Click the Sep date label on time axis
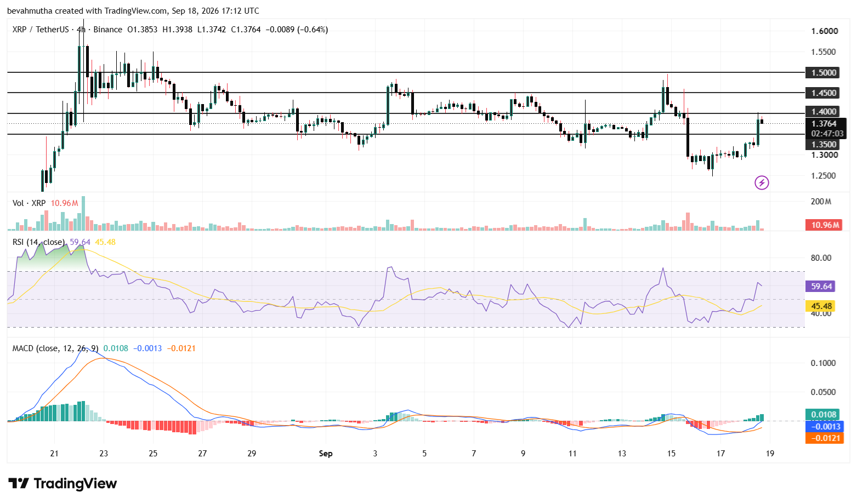Viewport: 857px width, 504px height. (x=326, y=454)
